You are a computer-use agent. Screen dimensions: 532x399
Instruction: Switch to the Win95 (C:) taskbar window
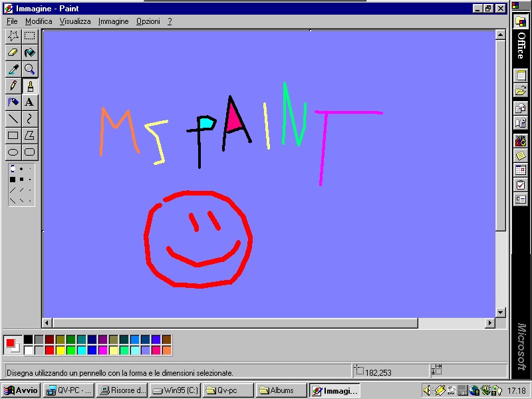[175, 390]
